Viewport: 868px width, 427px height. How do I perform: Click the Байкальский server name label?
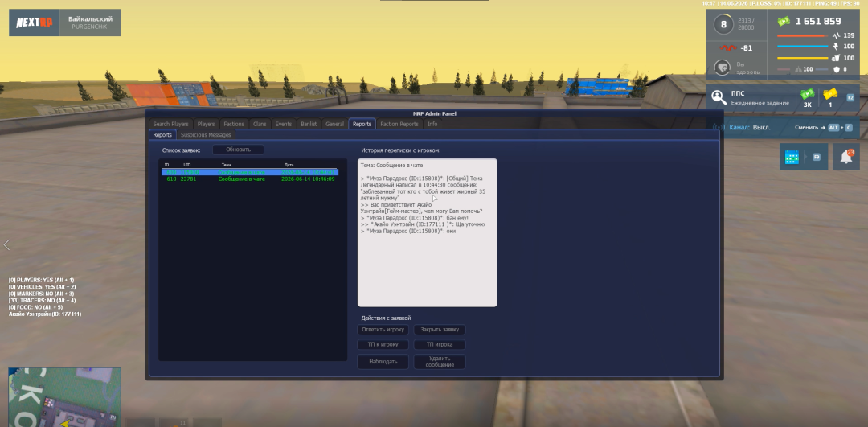pyautogui.click(x=90, y=18)
